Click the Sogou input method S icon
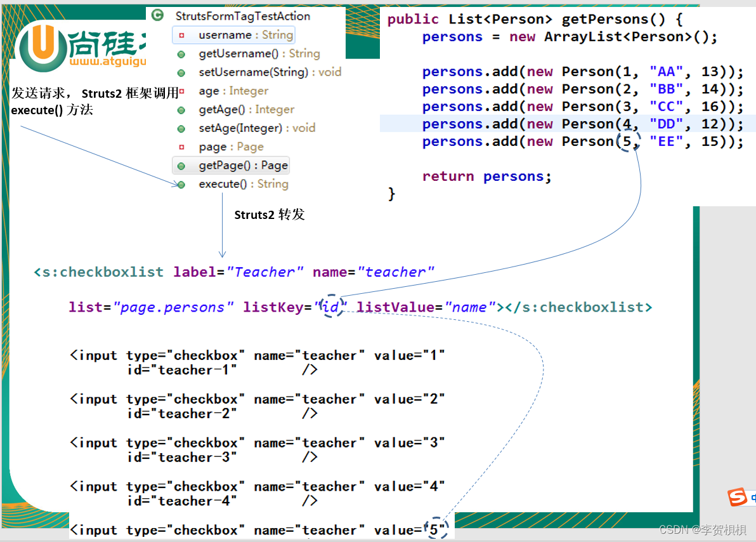Image resolution: width=756 pixels, height=542 pixels. [x=737, y=497]
